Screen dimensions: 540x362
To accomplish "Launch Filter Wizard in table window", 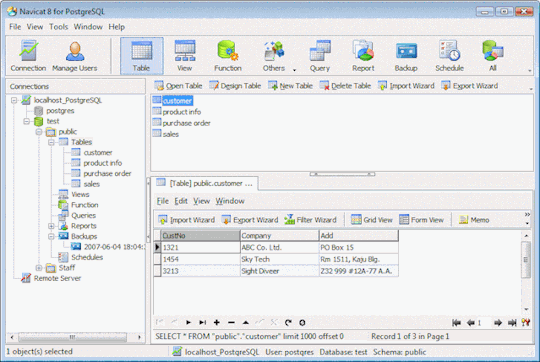I will point(310,220).
